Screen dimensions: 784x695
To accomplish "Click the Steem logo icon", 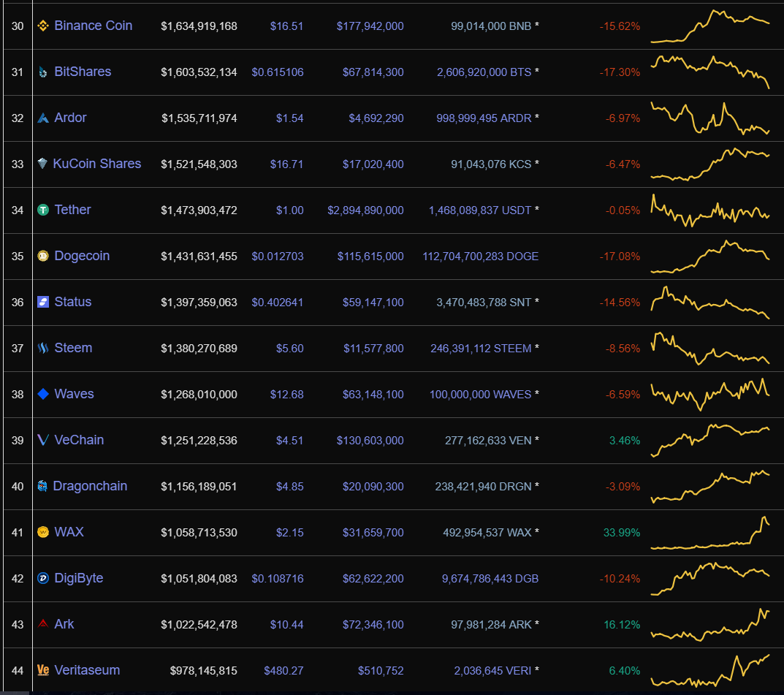I will coord(43,348).
